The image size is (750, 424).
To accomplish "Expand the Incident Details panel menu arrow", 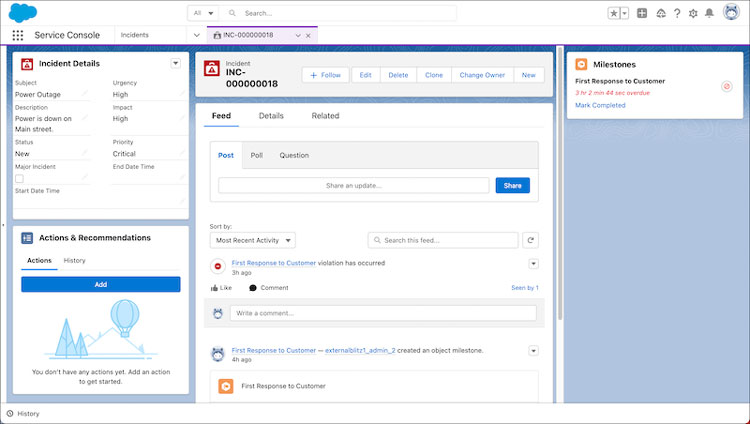I will 176,63.
